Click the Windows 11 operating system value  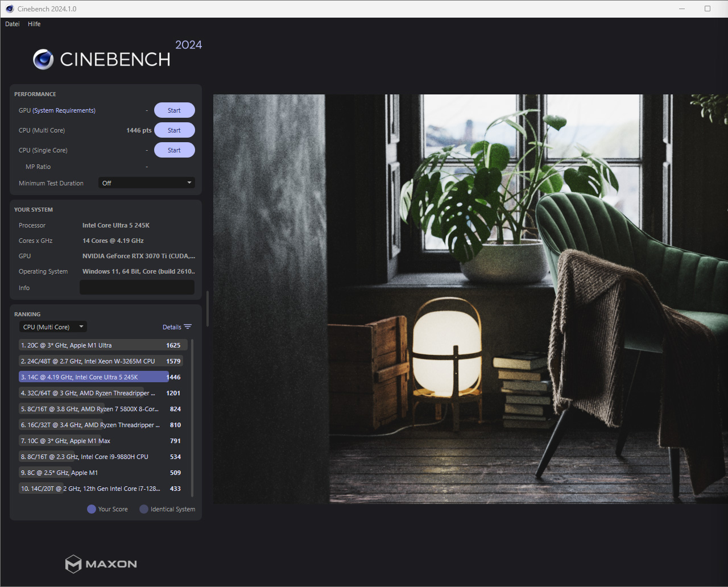tap(139, 271)
